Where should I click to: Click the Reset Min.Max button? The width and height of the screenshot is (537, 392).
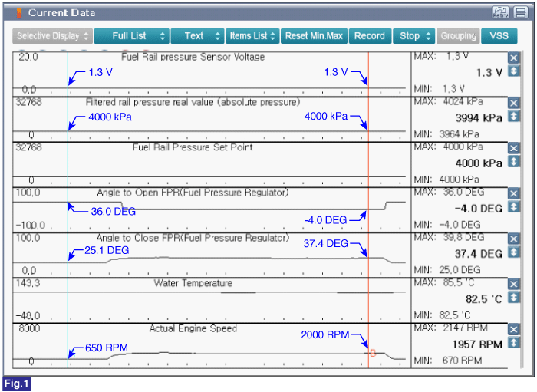pos(314,36)
